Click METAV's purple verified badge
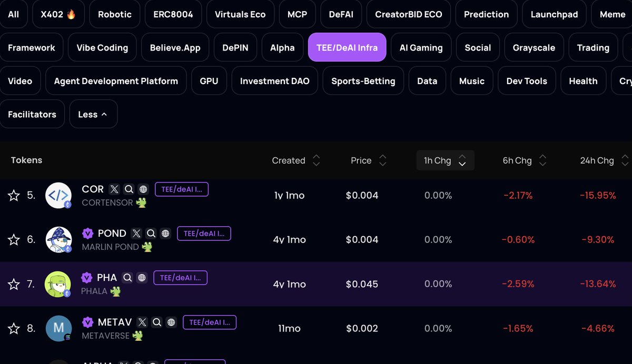 point(87,322)
